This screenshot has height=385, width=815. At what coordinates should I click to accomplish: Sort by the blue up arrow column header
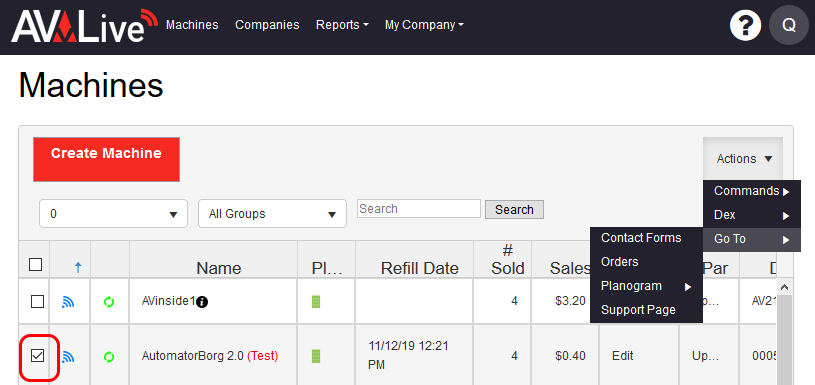pyautogui.click(x=78, y=268)
